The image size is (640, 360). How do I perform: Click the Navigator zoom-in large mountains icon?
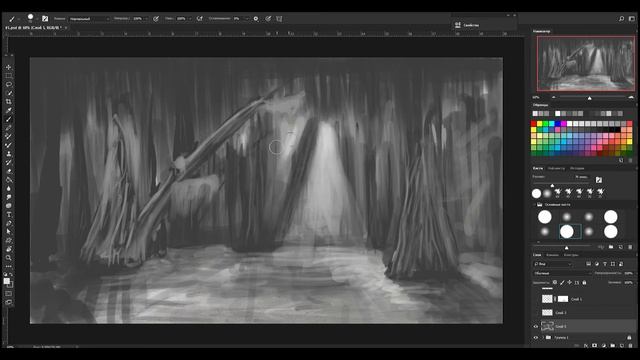point(631,98)
